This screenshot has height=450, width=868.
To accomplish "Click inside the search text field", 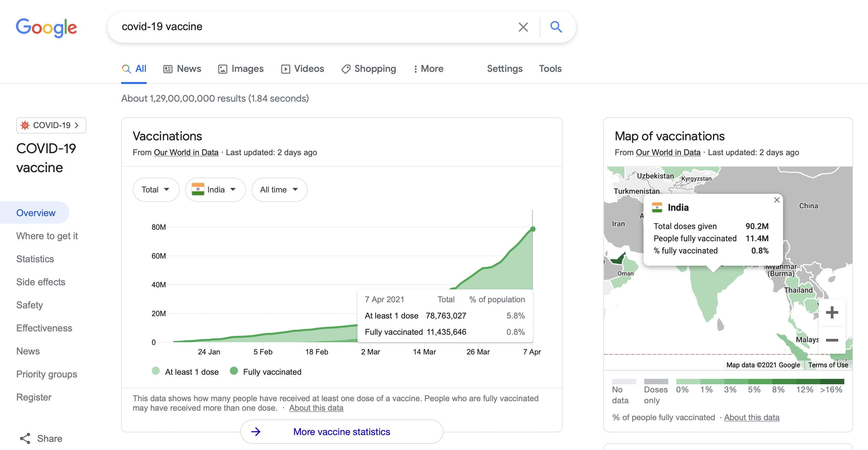I will tap(305, 27).
